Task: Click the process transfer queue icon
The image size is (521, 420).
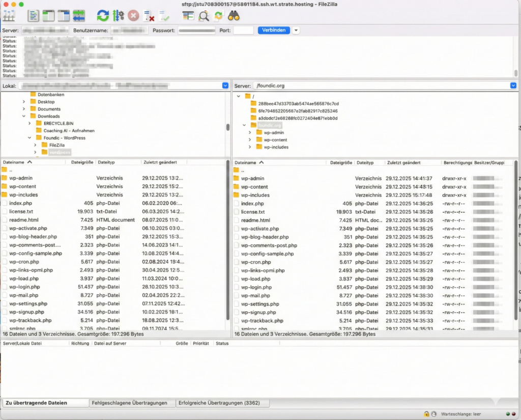Action: click(118, 15)
